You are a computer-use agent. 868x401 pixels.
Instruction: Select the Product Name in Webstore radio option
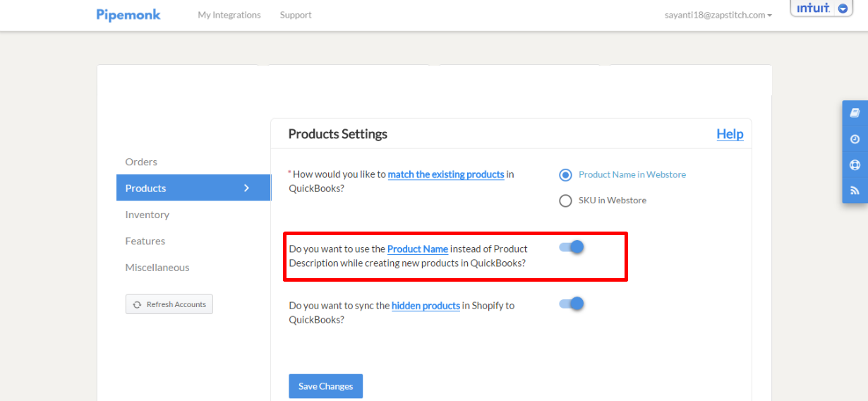(x=565, y=174)
